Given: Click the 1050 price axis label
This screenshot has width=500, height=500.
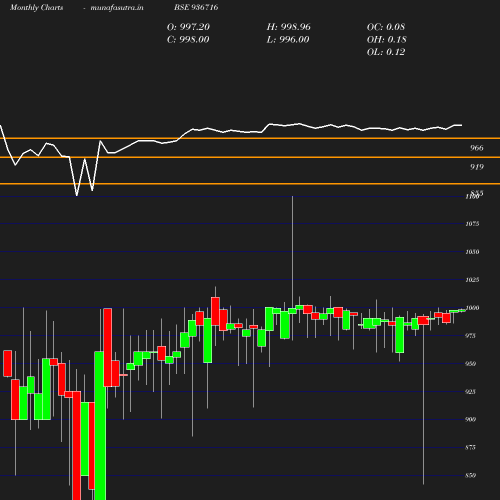Looking at the screenshot, I should 472,252.
